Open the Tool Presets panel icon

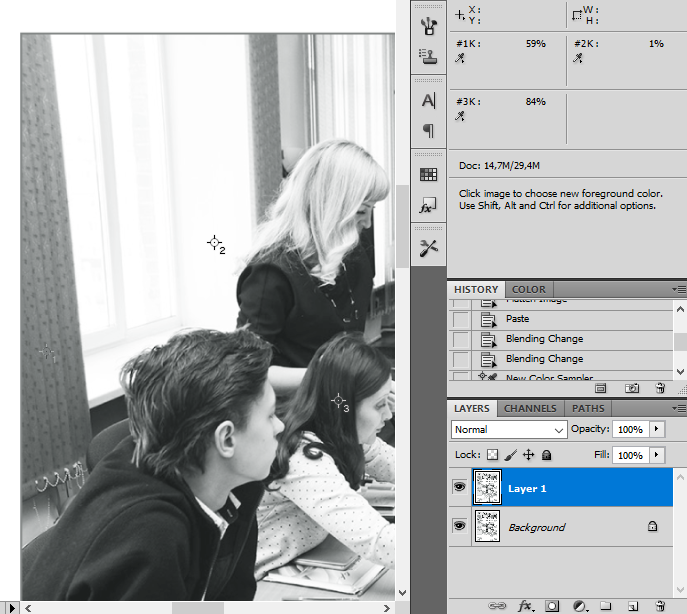428,248
